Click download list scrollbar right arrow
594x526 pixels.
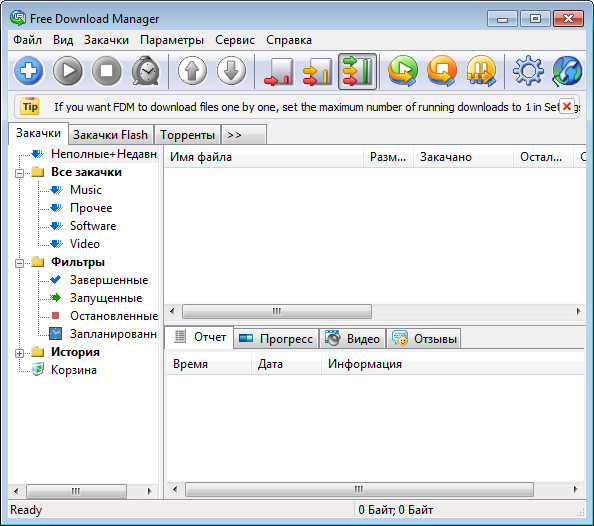(x=578, y=312)
